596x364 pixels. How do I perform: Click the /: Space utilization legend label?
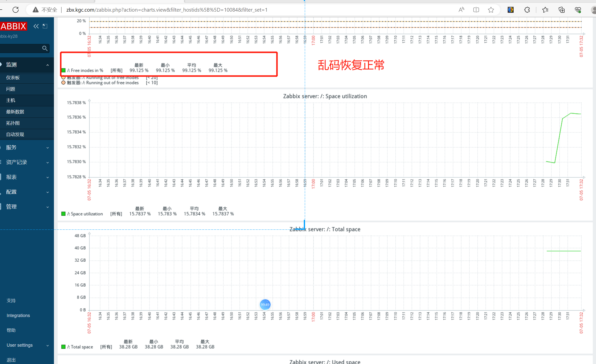(x=85, y=214)
